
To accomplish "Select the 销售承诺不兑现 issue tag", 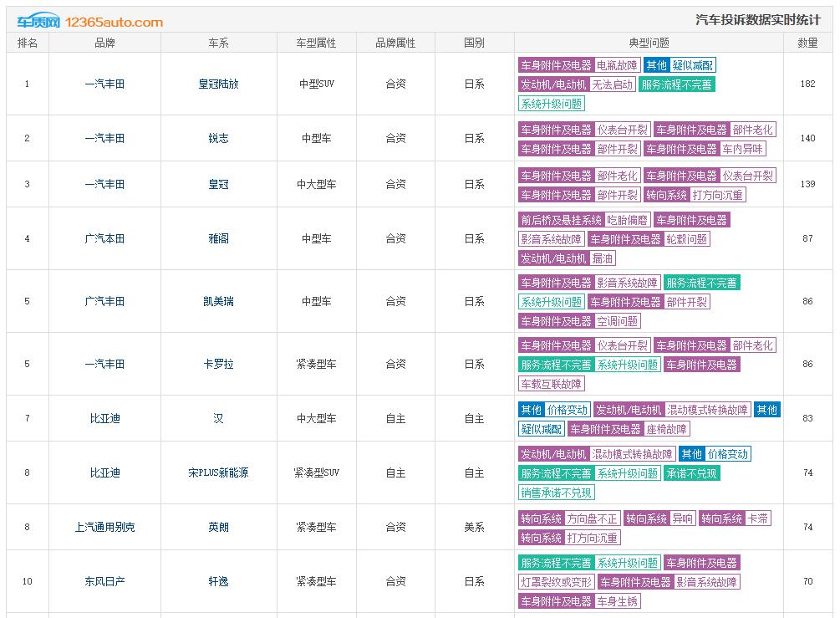I will pyautogui.click(x=556, y=493).
